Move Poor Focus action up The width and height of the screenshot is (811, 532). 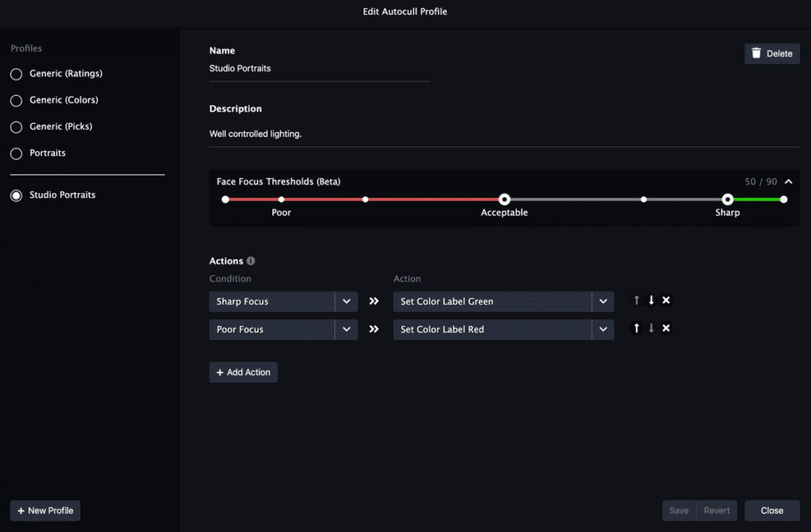pos(636,329)
